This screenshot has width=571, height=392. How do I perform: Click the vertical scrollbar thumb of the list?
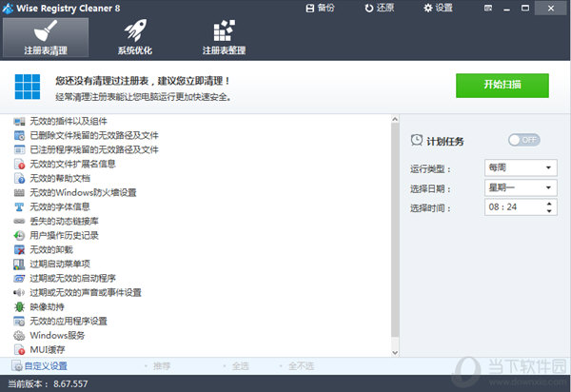click(395, 229)
